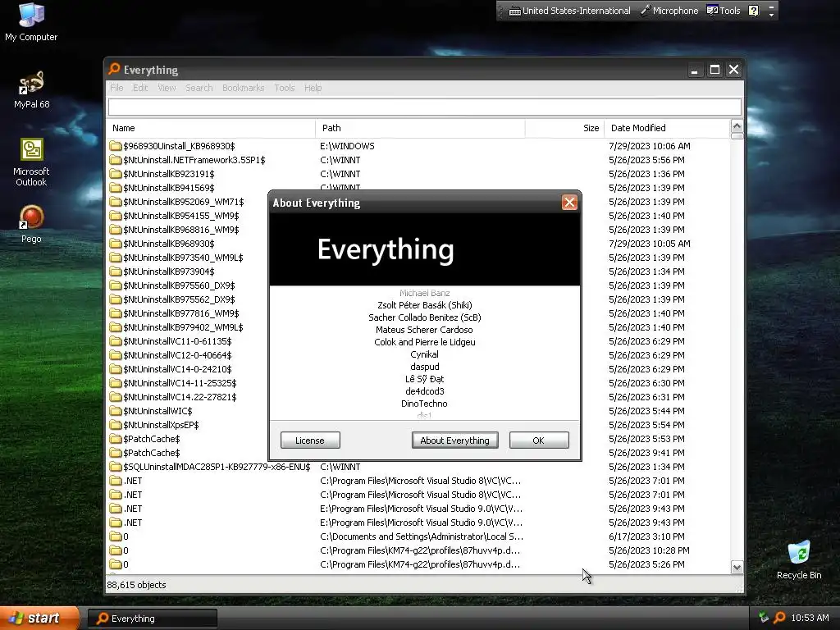Click scrollbar up arrow in results list
This screenshot has width=840, height=630.
737,126
